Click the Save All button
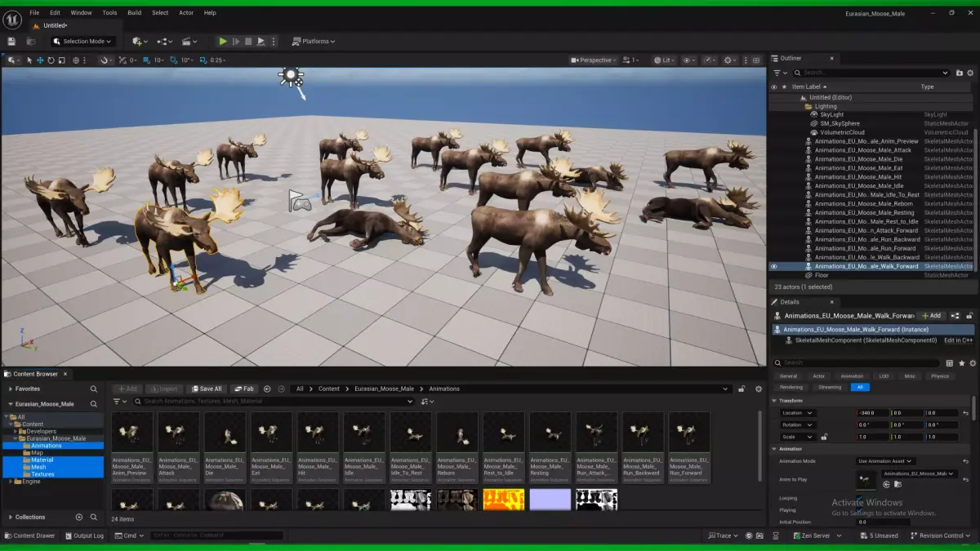The height and width of the screenshot is (551, 980). tap(205, 389)
